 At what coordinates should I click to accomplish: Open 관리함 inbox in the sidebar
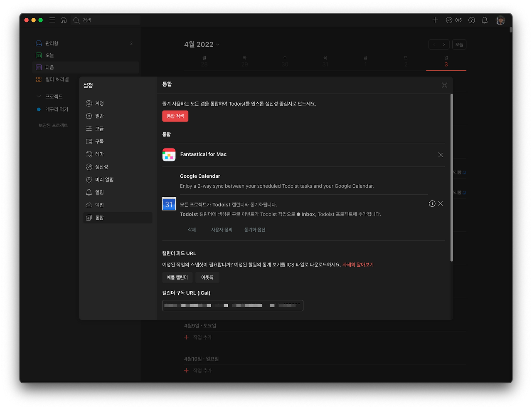[x=85, y=43]
